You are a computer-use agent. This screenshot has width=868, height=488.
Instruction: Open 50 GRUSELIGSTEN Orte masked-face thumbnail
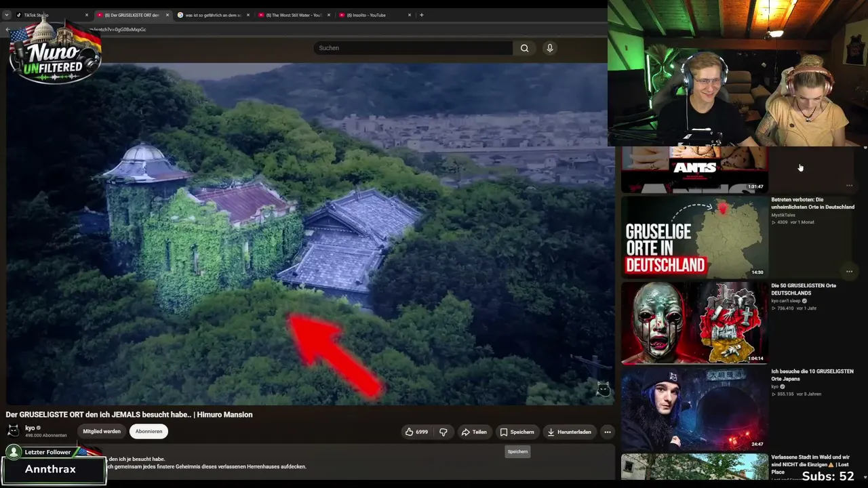pyautogui.click(x=694, y=323)
